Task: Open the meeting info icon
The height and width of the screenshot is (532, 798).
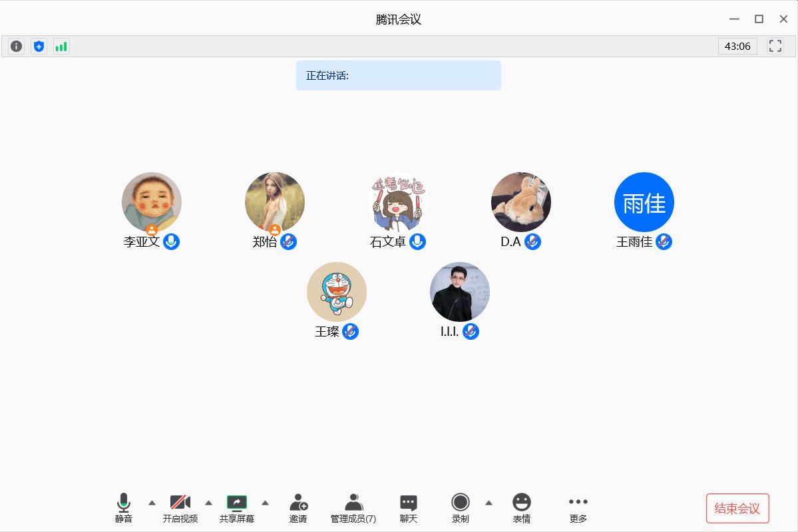Action: click(17, 46)
